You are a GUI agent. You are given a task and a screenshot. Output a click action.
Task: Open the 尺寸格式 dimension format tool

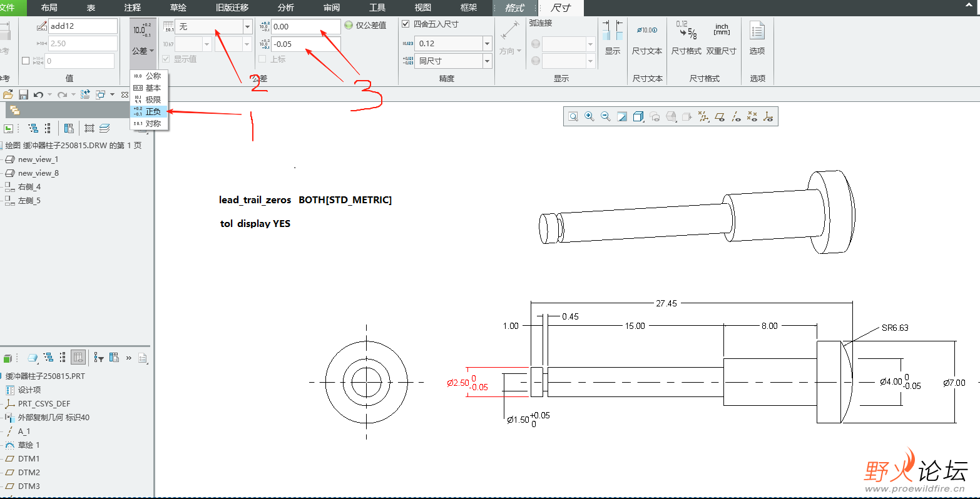[x=686, y=38]
